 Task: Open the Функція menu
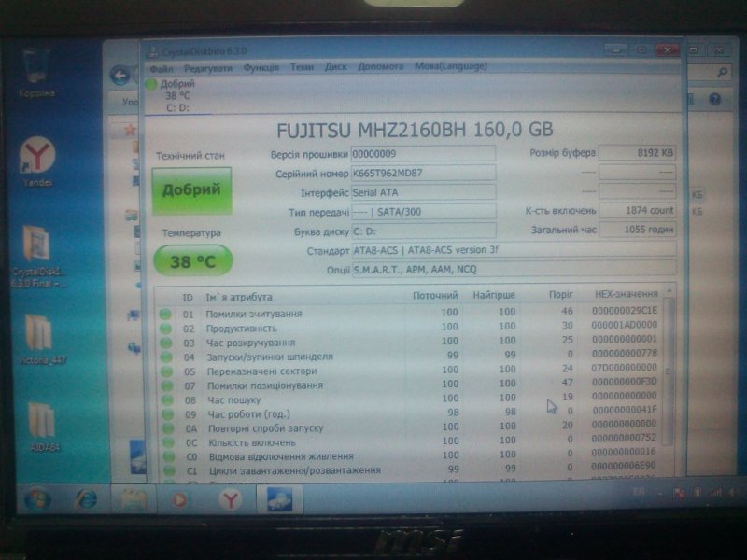(x=261, y=67)
